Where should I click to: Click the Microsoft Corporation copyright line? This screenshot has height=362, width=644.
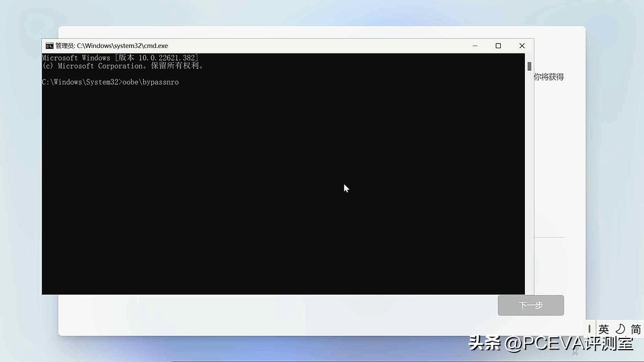(122, 65)
